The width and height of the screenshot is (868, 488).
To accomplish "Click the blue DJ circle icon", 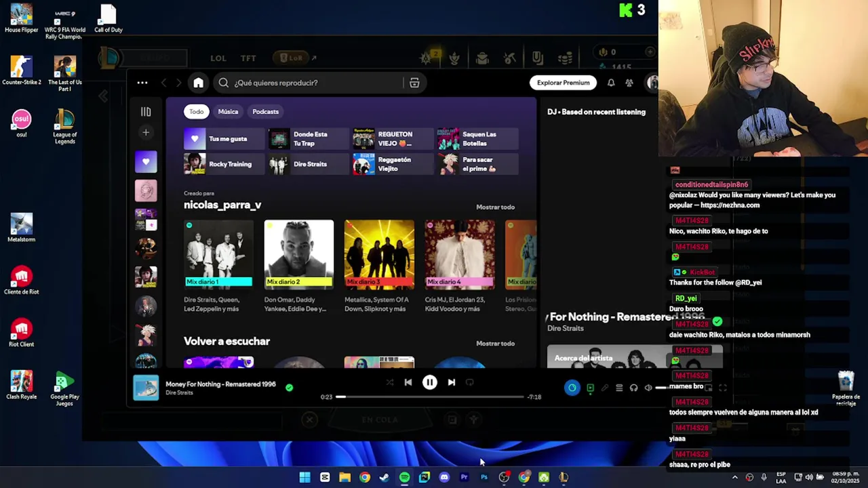I will pos(572,388).
